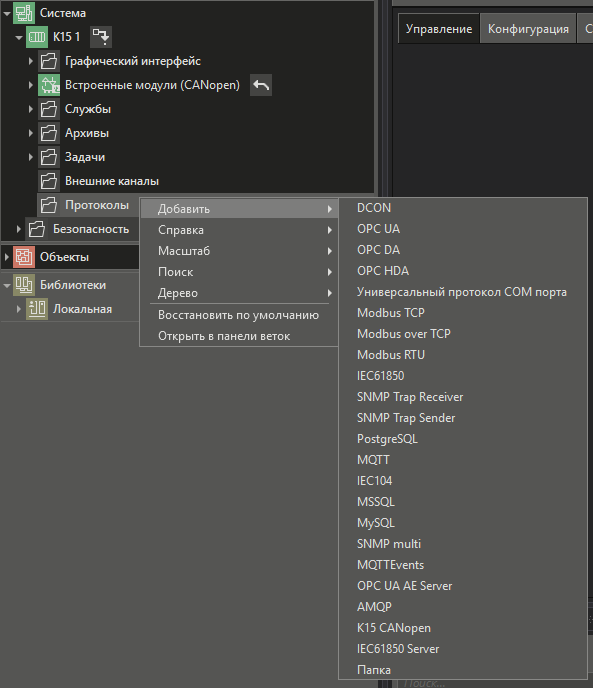Open the Масштаб submenu

pyautogui.click(x=239, y=251)
